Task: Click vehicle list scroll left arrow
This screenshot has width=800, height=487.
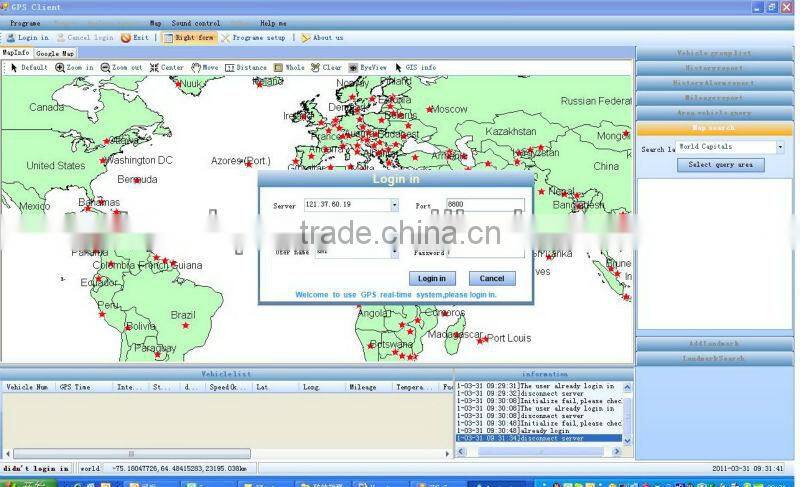Action: [x=7, y=453]
